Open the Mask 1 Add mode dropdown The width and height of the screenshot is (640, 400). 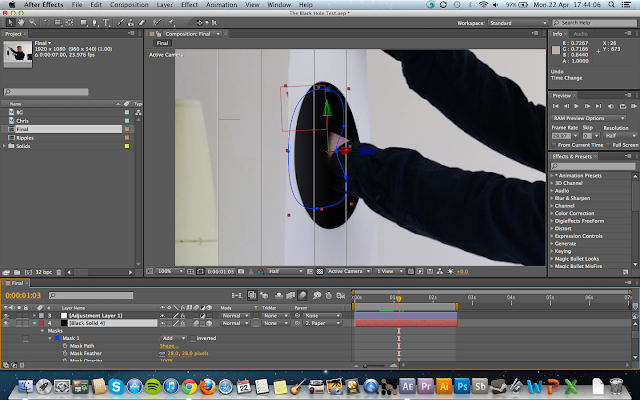[x=173, y=338]
